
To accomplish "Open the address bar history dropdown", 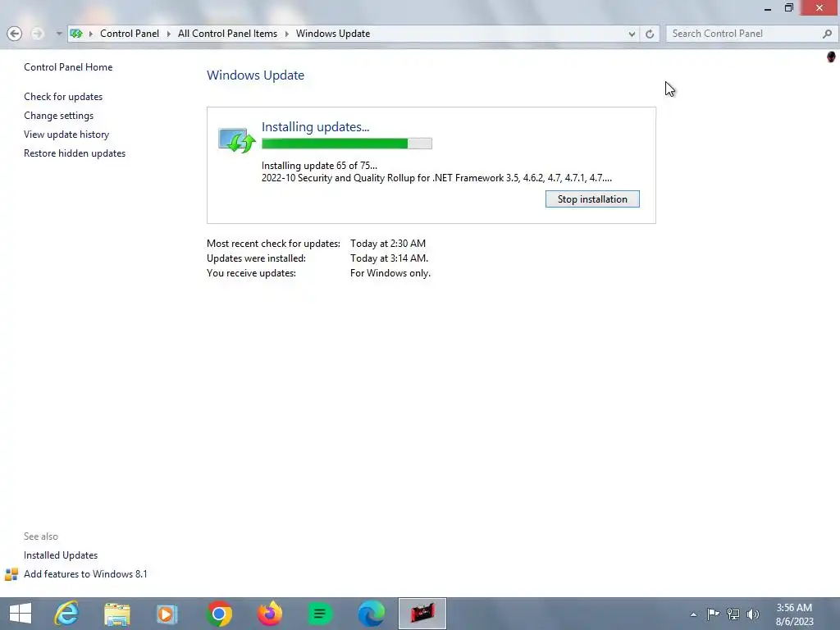I will pos(632,34).
